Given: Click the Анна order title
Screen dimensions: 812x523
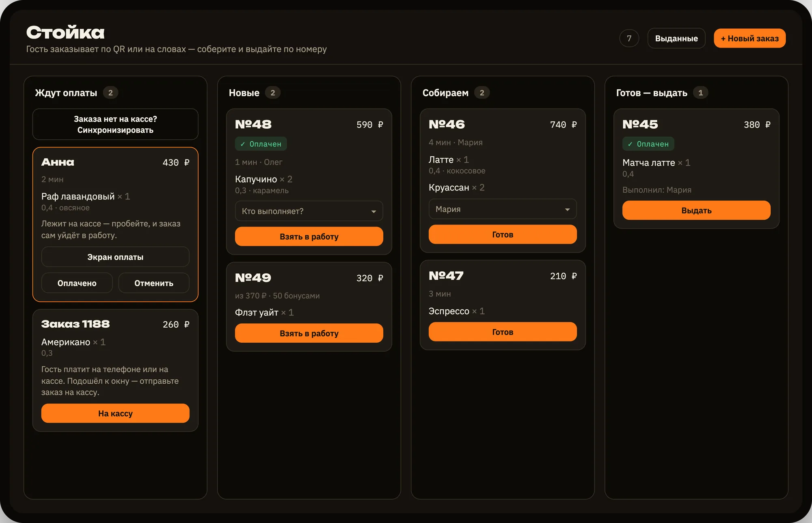Looking at the screenshot, I should 58,162.
